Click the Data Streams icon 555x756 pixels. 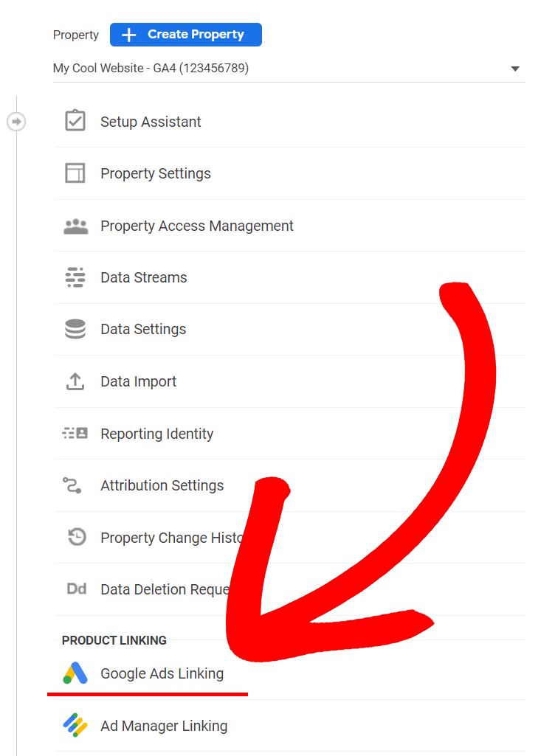pos(75,277)
